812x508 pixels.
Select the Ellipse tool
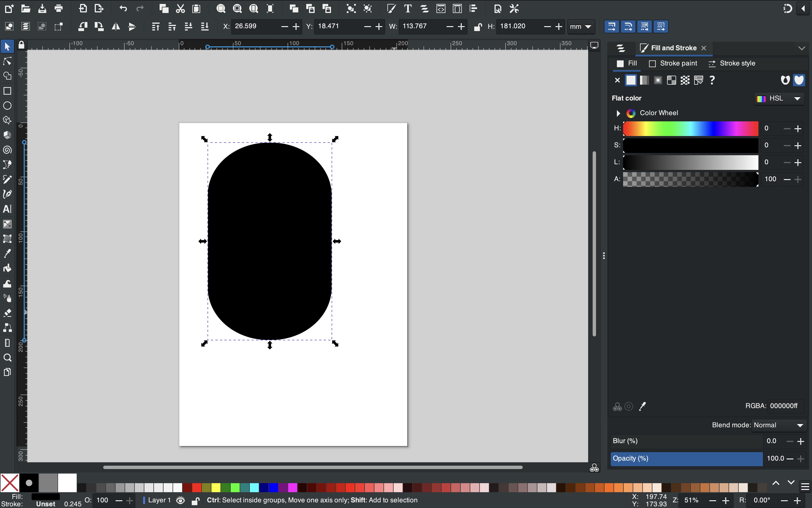click(x=7, y=106)
